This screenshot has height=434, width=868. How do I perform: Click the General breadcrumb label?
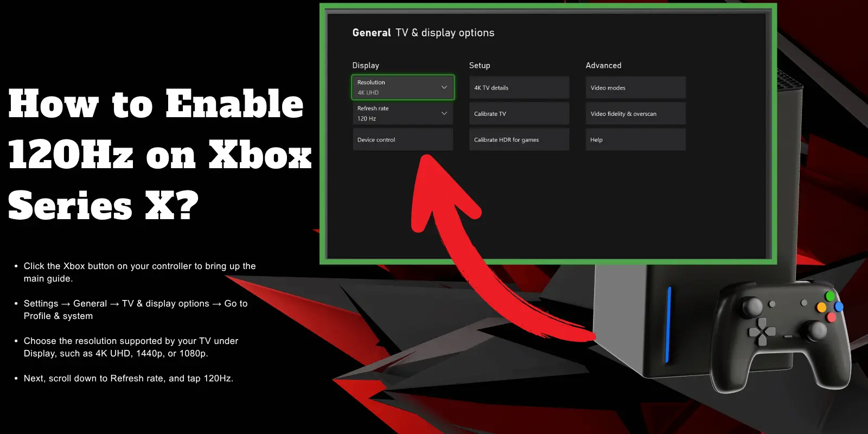(372, 33)
